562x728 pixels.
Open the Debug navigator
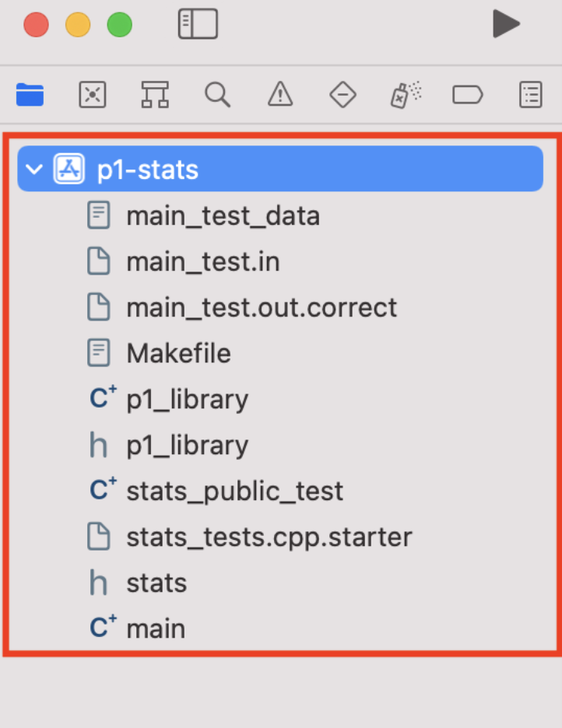click(404, 94)
